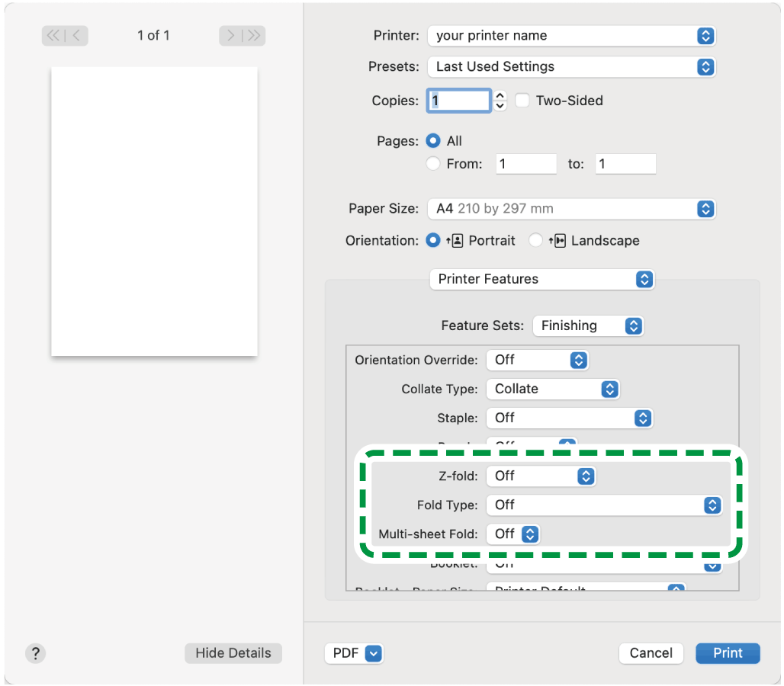Click the Copies stepper arrows
The height and width of the screenshot is (686, 784).
point(500,101)
